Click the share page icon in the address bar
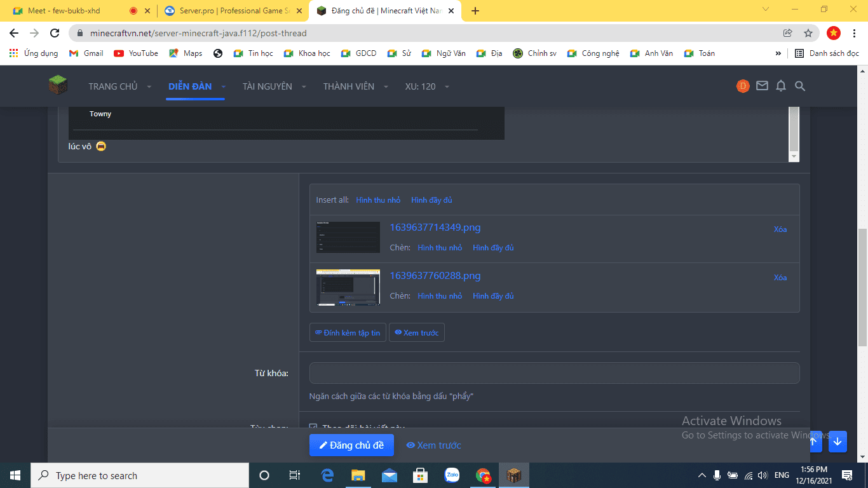This screenshot has width=868, height=488. click(788, 33)
